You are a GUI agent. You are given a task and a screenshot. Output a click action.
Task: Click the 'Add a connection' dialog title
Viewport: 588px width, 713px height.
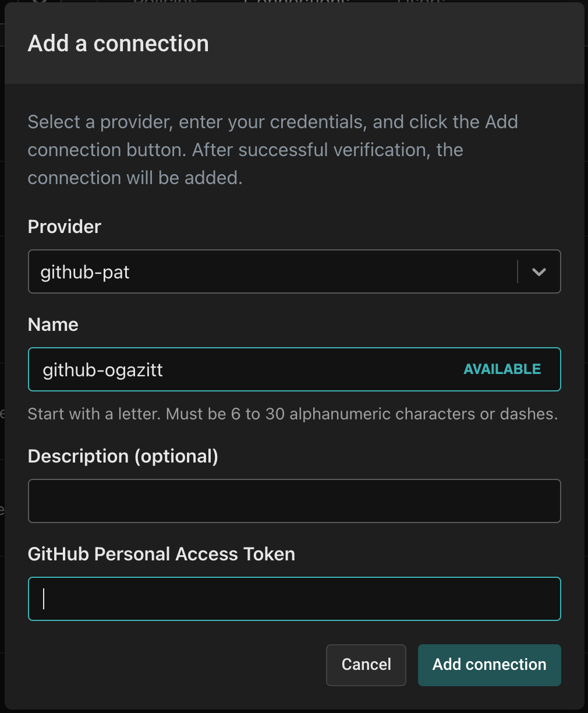point(118,44)
